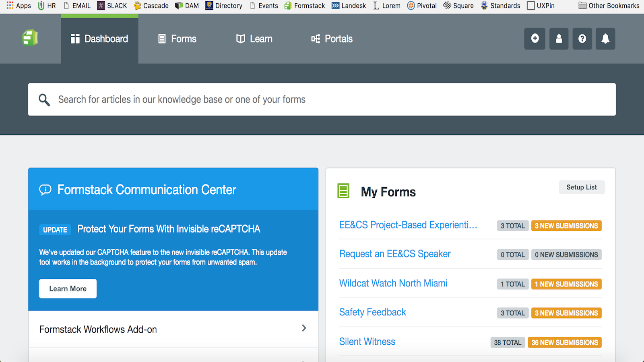Click 3 NEW SUBMISSIONS badge for EE&CS Project-Based
Image resolution: width=644 pixels, height=362 pixels.
pos(566,226)
